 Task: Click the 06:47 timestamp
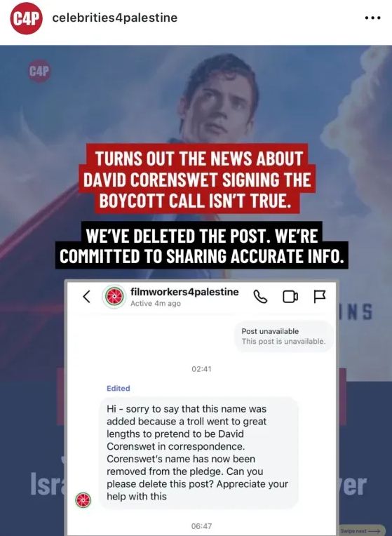(x=202, y=526)
